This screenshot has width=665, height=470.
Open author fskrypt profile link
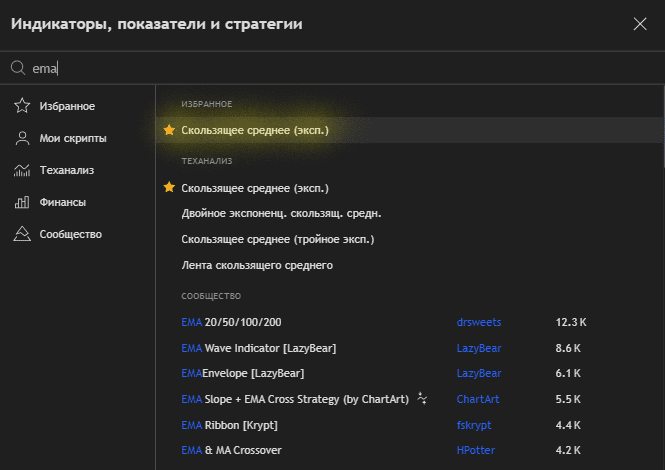tap(474, 425)
